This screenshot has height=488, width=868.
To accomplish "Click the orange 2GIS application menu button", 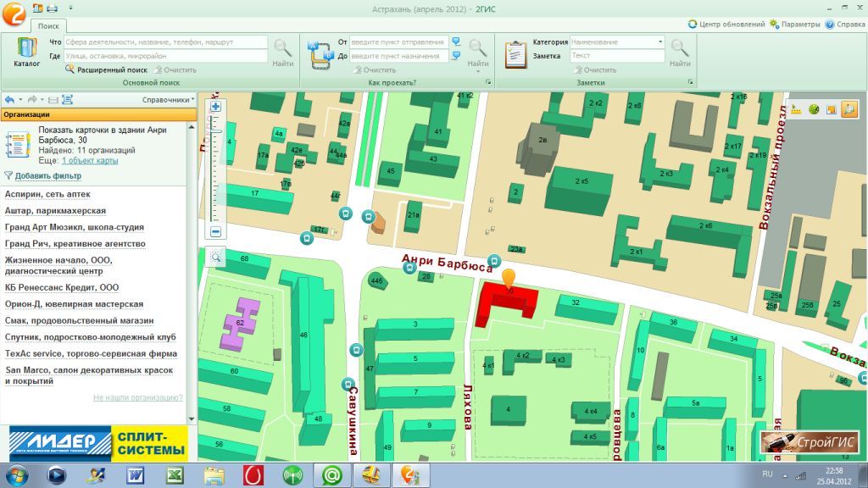I will point(14,14).
